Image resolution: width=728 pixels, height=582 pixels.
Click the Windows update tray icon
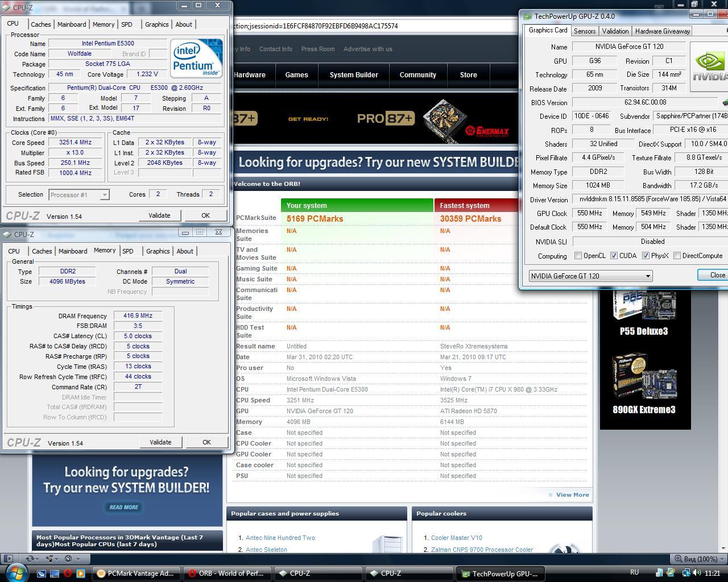point(671,573)
